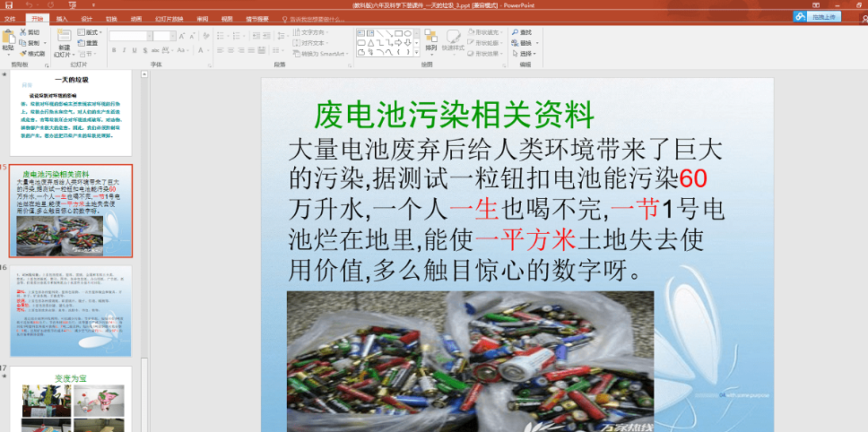Expand the font name combo box

[147, 36]
